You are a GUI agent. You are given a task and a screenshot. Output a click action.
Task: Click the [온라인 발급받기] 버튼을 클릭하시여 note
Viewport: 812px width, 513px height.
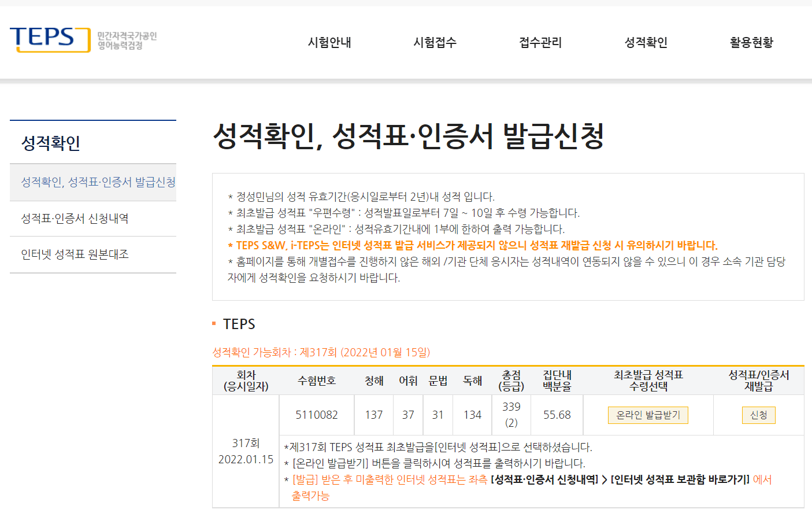(x=435, y=463)
